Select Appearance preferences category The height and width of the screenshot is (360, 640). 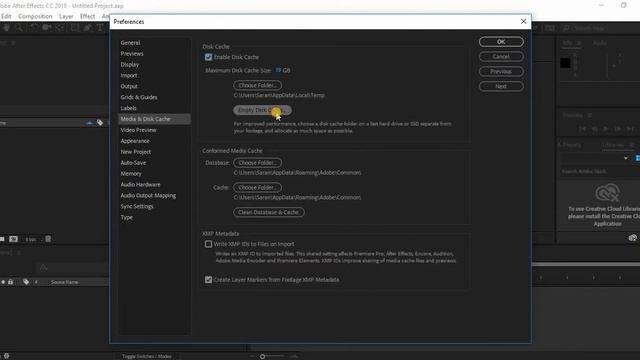click(x=135, y=141)
